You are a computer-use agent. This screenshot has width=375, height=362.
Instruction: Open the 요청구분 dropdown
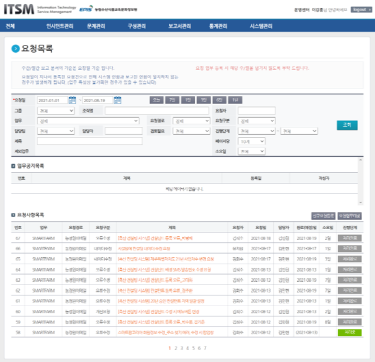click(257, 121)
